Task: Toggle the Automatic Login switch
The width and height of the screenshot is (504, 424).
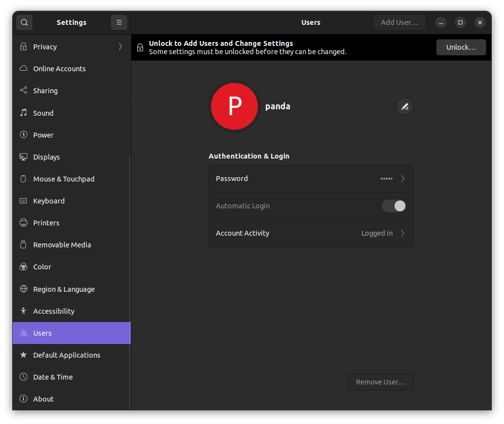Action: 394,206
